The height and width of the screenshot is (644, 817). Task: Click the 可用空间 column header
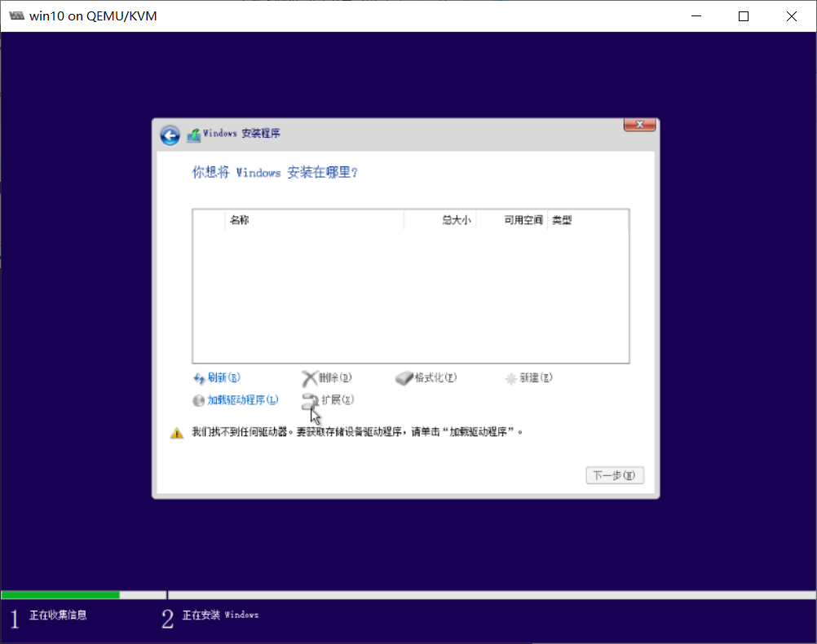coord(512,220)
